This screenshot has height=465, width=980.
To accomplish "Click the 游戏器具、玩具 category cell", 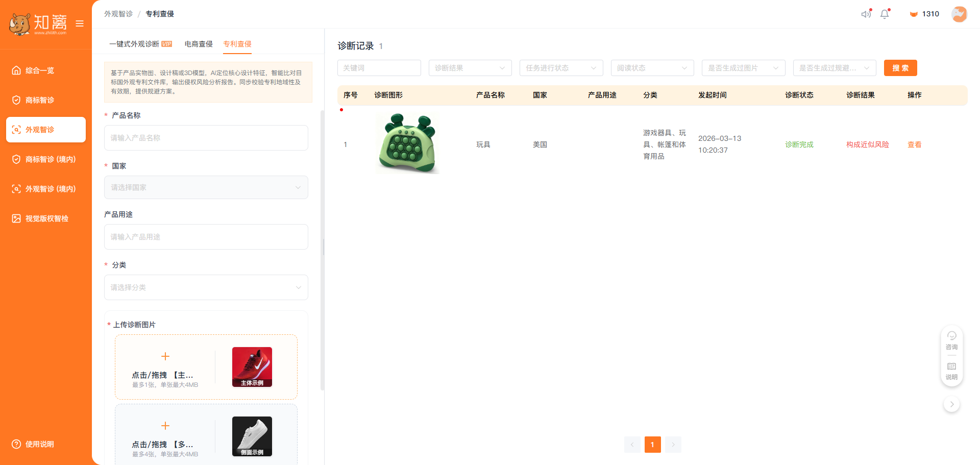I will point(665,144).
